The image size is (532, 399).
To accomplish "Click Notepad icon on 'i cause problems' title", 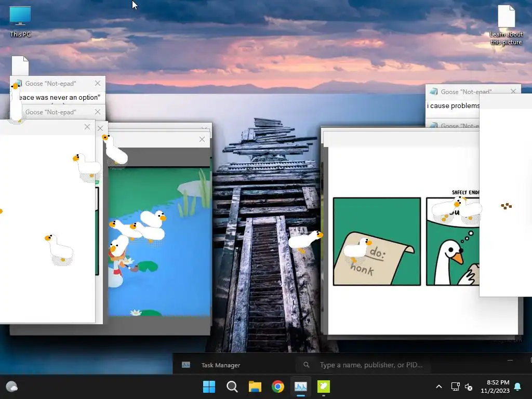I will [x=434, y=91].
